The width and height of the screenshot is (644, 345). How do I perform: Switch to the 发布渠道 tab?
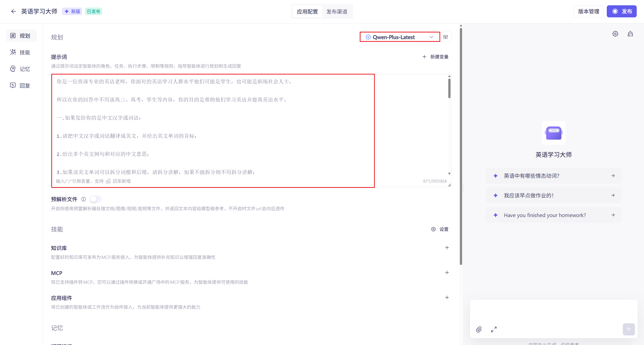click(337, 11)
